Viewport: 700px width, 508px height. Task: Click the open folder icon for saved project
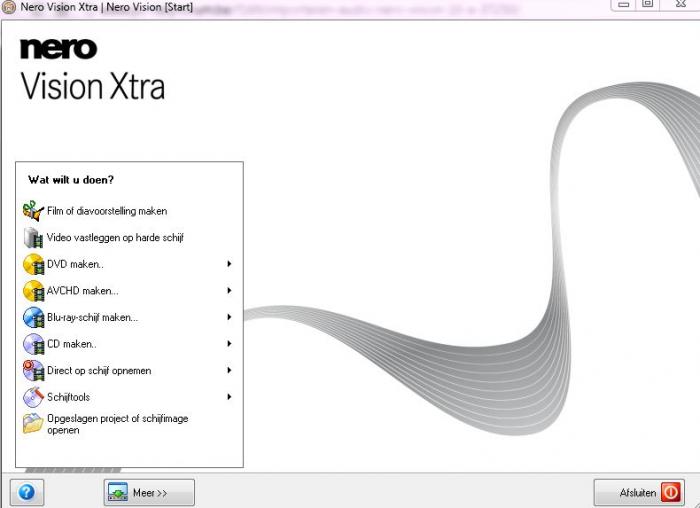tap(33, 423)
